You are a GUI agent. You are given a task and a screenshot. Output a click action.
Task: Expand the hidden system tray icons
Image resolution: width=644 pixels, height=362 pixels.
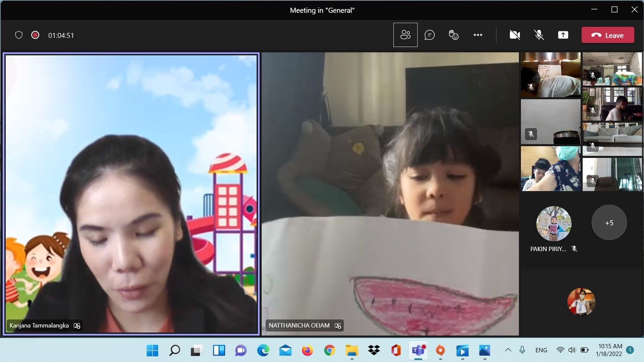(508, 350)
